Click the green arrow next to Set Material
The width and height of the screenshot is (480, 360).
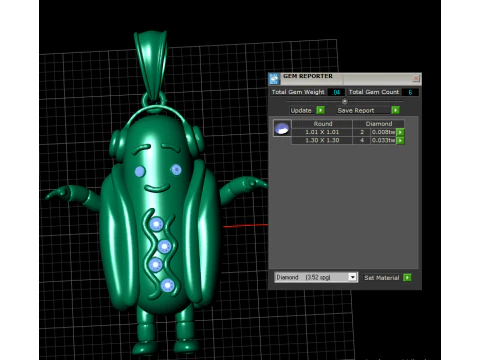coord(407,277)
